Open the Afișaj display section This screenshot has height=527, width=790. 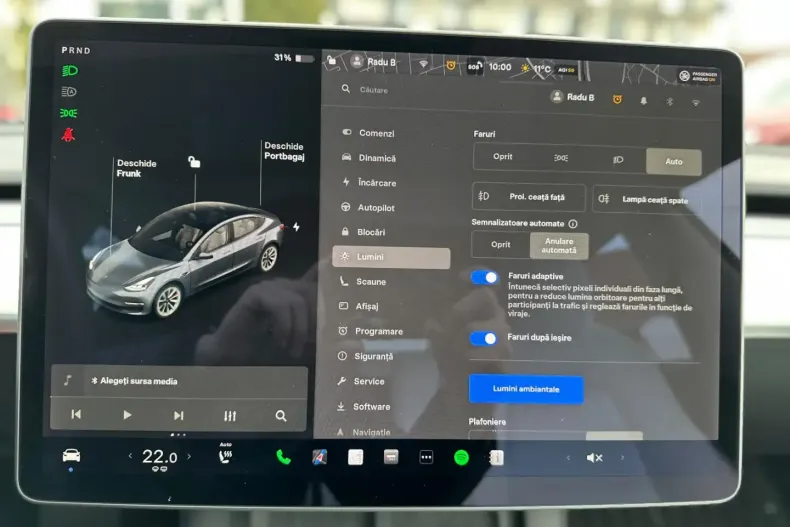[358, 306]
